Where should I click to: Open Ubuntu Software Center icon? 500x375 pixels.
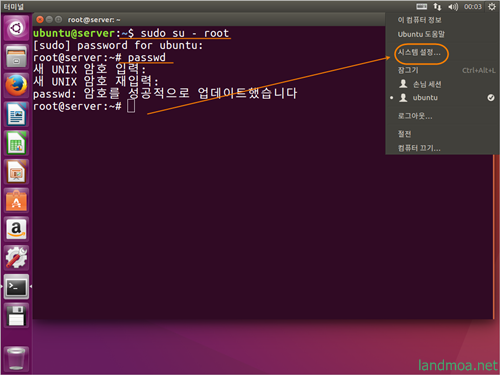point(16,200)
